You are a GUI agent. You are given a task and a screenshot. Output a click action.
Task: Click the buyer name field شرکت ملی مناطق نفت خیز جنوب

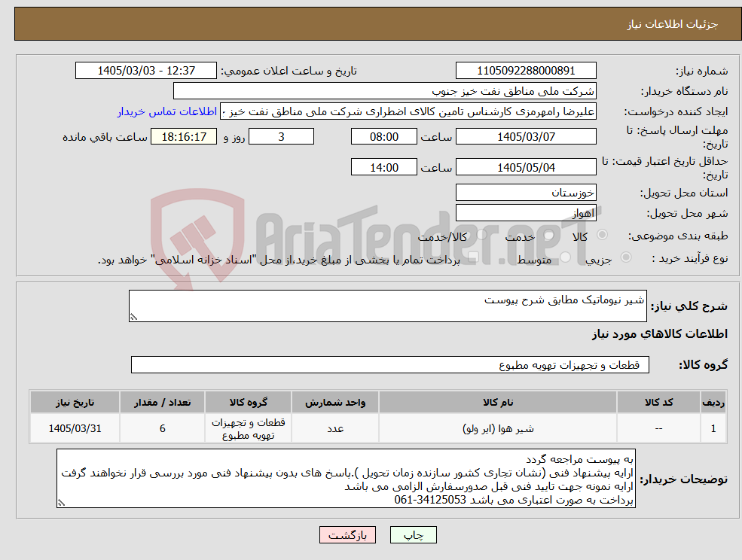[x=385, y=91]
